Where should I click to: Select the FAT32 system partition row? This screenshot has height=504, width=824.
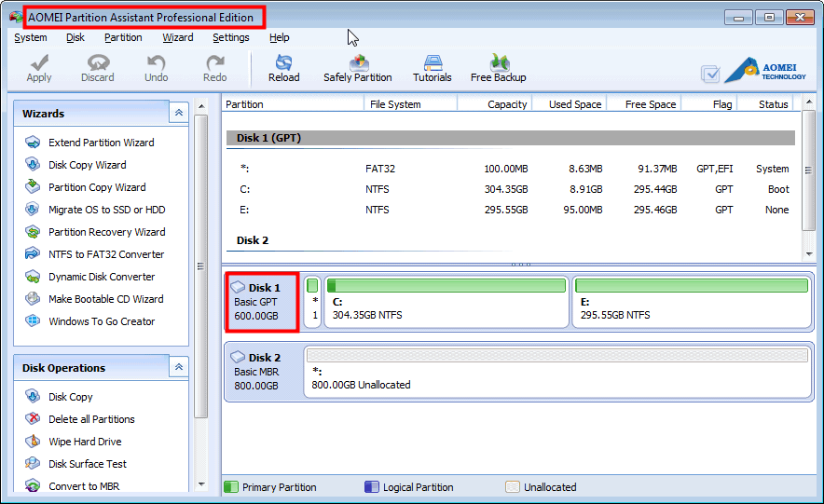click(x=513, y=169)
